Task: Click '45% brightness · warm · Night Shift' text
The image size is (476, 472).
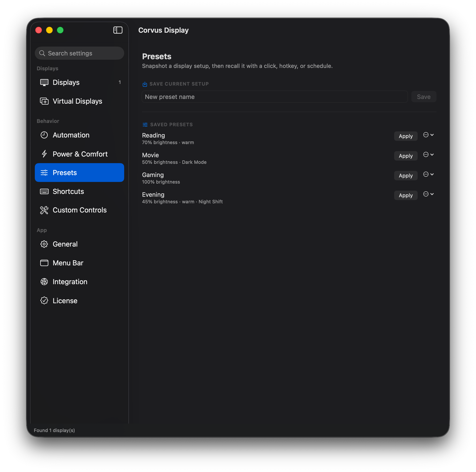Action: click(182, 202)
